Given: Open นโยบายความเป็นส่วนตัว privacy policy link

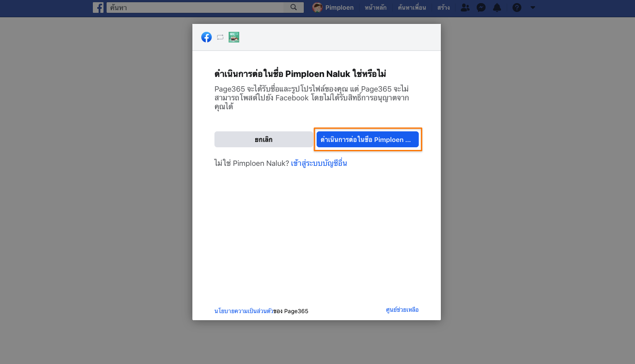Looking at the screenshot, I should point(244,311).
